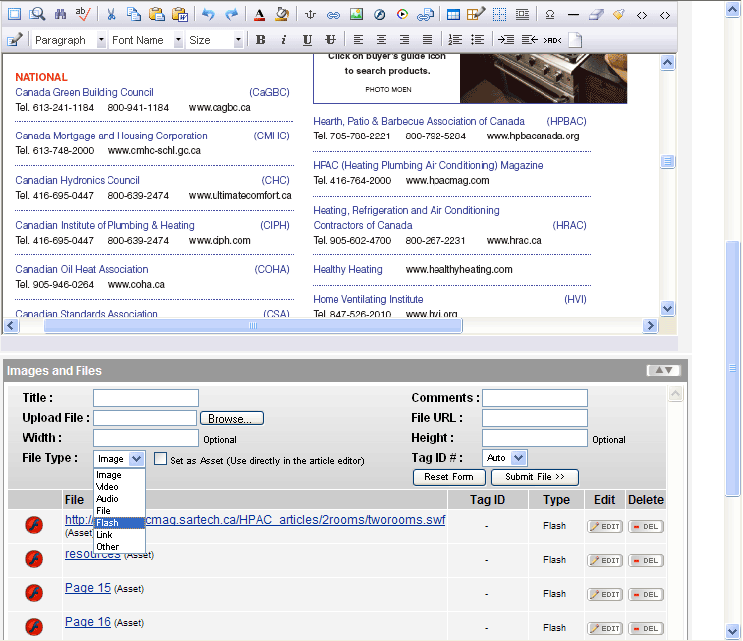Viewport: 743px width, 641px height.
Task: Choose Video in File Type list
Action: [119, 487]
